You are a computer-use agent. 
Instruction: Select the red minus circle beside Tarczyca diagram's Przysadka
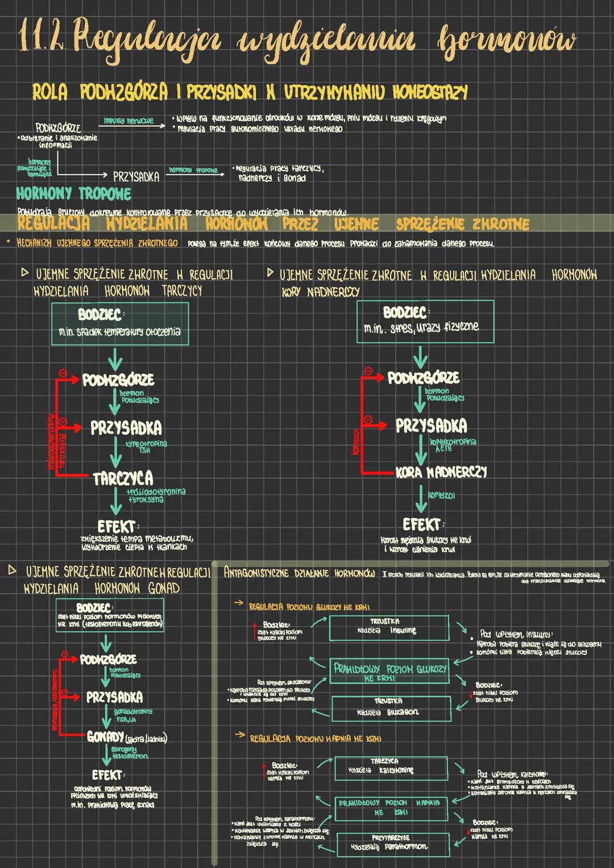point(64,421)
